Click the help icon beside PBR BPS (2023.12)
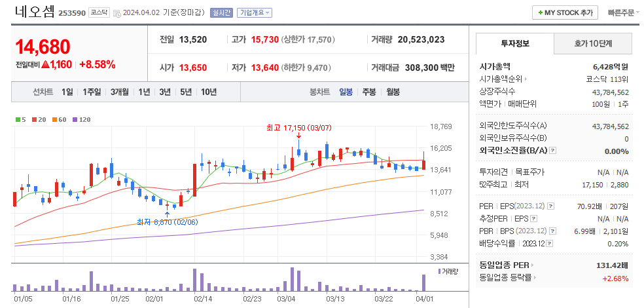 [552, 231]
